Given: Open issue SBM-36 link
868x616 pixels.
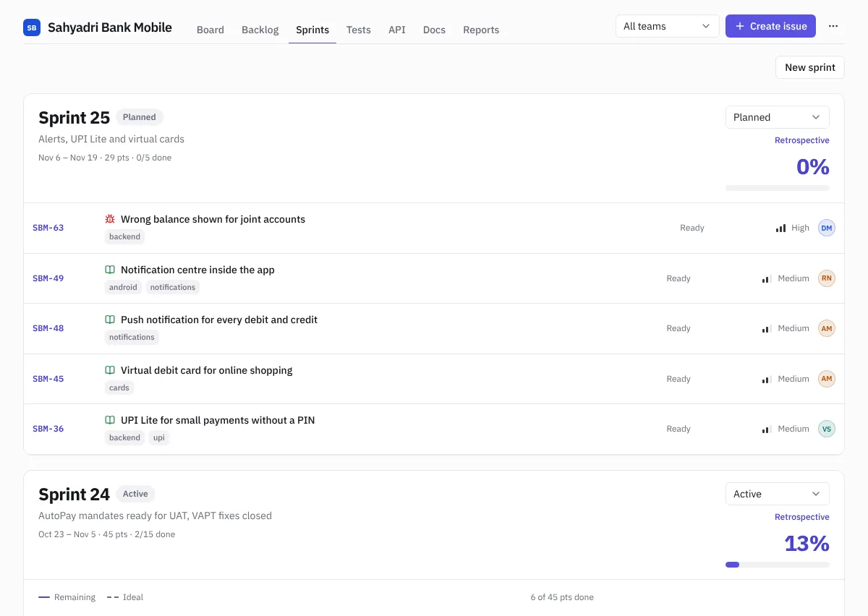Looking at the screenshot, I should pos(48,429).
